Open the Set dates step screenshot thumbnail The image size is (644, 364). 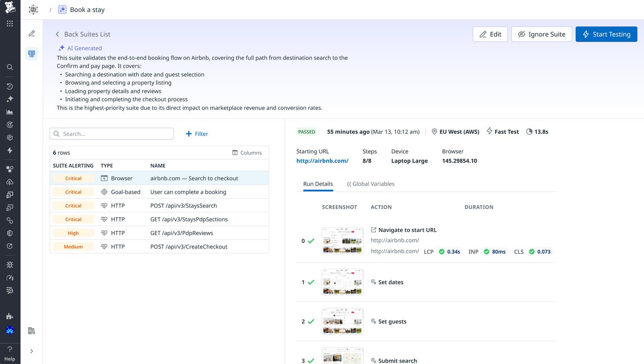click(342, 282)
